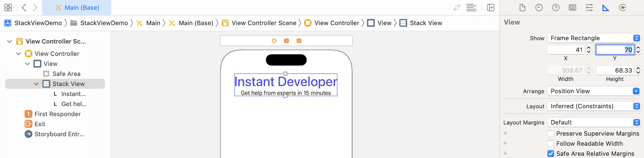This screenshot has height=158, width=644.
Task: Select Safe Area in document outline
Action: [x=66, y=74]
